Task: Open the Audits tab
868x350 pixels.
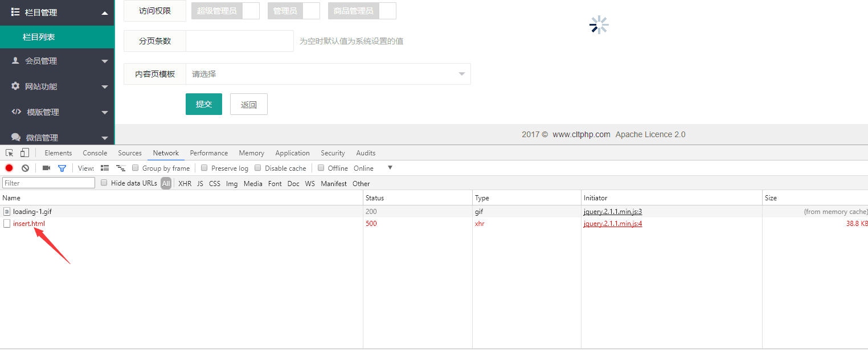Action: (x=366, y=153)
